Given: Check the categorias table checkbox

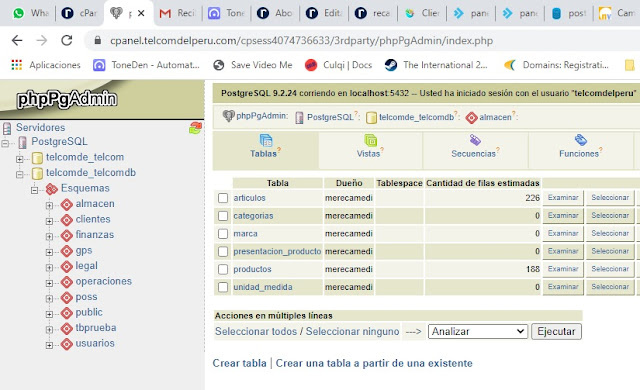Looking at the screenshot, I should pos(223,216).
